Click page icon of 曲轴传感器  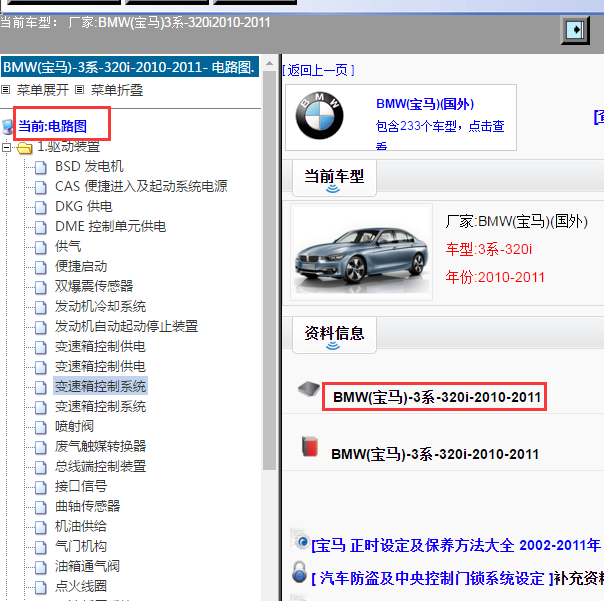40,507
